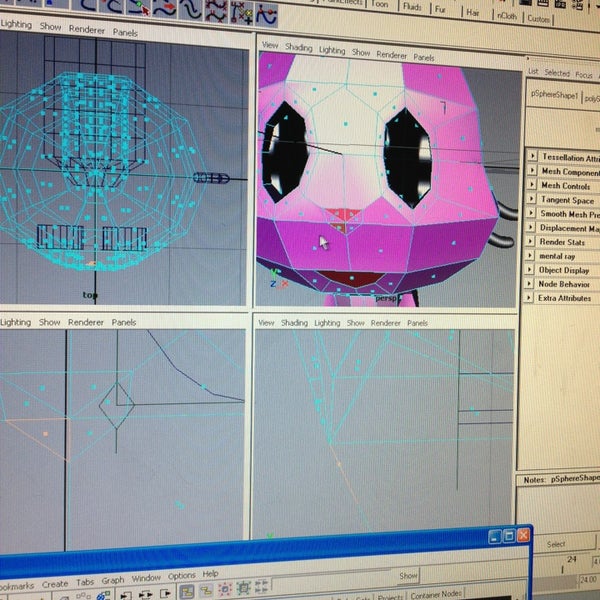
Task: Click the green dotted-frame icon in Hypershade toolbar
Action: (243, 587)
